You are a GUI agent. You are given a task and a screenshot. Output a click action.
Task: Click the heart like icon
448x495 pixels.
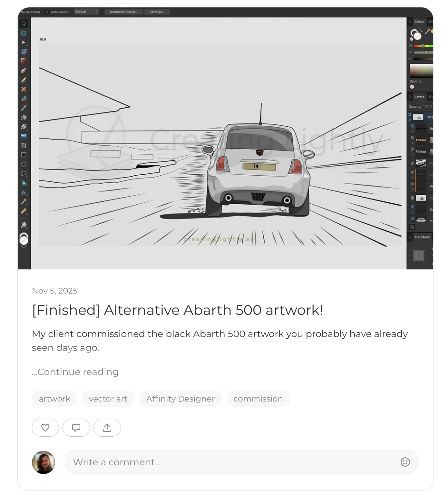pyautogui.click(x=45, y=428)
